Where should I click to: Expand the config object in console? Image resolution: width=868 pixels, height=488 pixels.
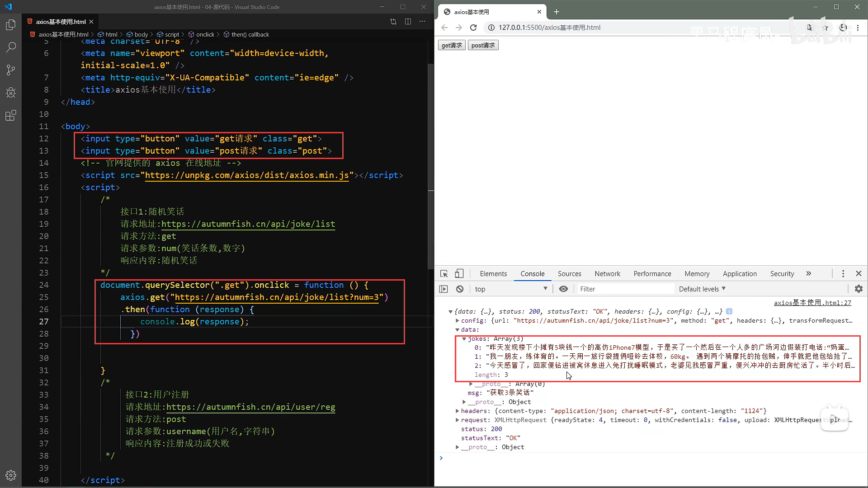(457, 321)
